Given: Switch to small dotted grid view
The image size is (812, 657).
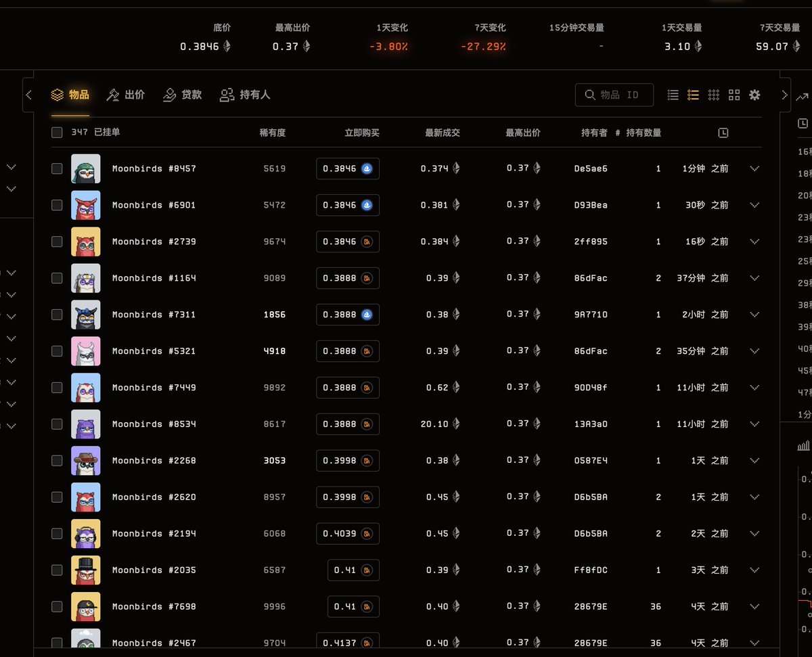Looking at the screenshot, I should tap(713, 95).
